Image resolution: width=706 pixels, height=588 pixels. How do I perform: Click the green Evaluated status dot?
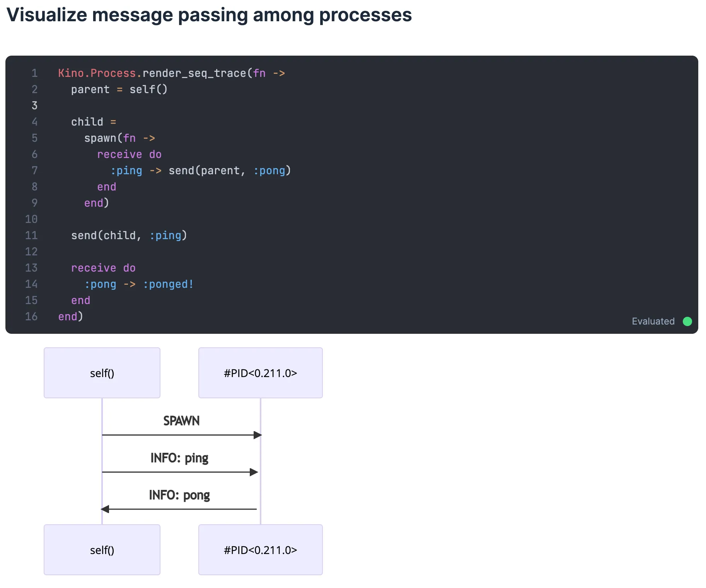(687, 321)
